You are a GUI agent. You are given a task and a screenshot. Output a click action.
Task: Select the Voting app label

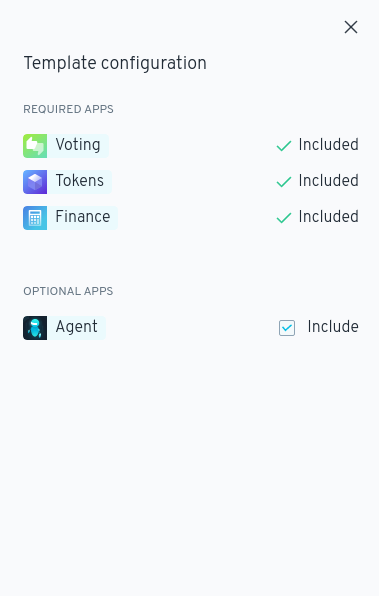(78, 145)
